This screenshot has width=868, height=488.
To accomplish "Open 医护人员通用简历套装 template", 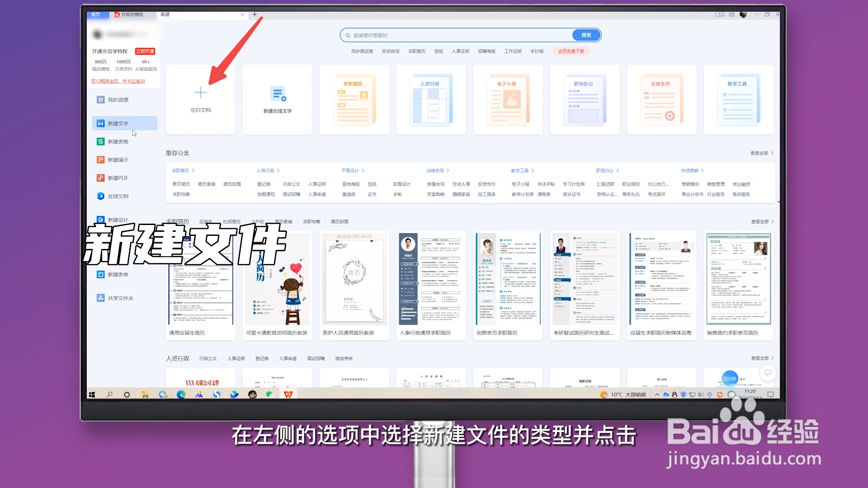I will (354, 286).
